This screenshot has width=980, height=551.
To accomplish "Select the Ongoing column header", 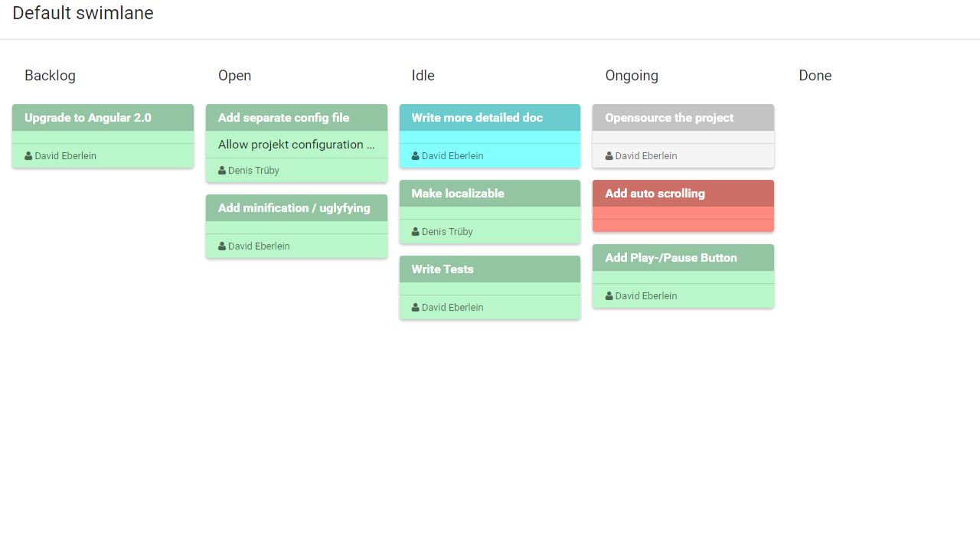I will pyautogui.click(x=632, y=76).
